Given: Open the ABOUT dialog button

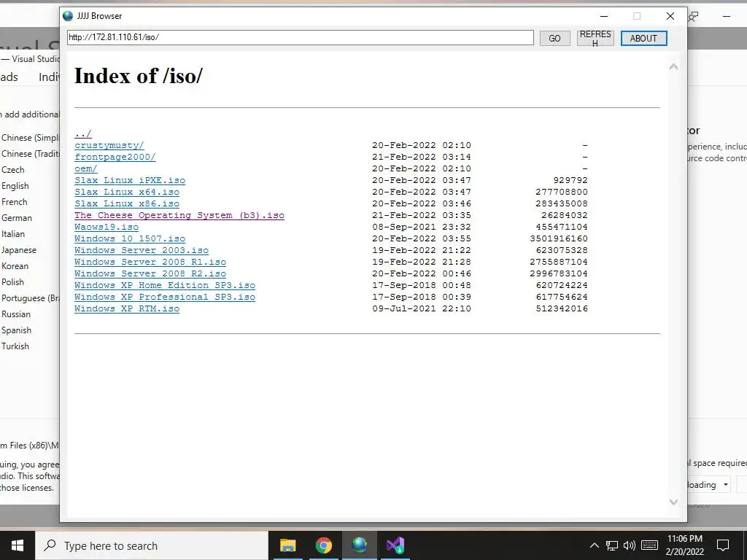Looking at the screenshot, I should click(643, 38).
